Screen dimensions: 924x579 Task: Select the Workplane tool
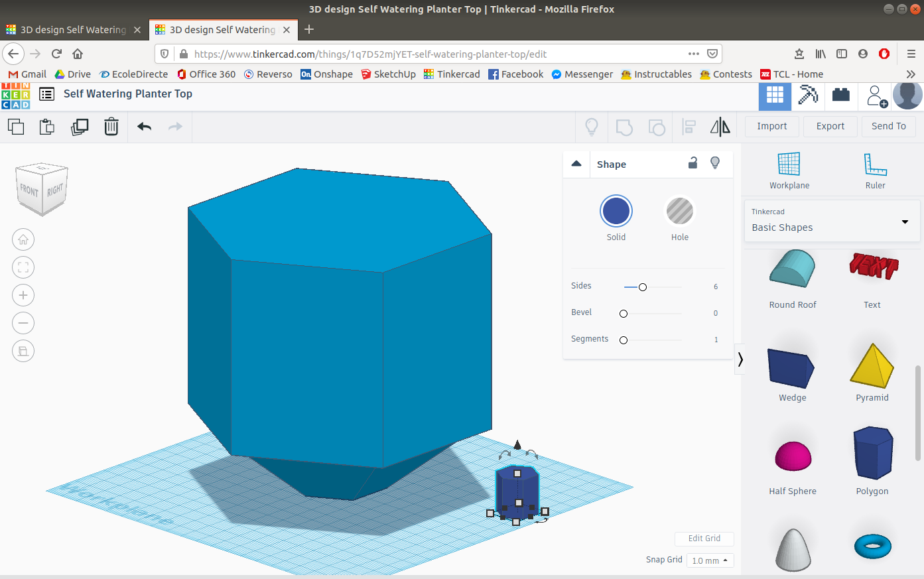[789, 170]
